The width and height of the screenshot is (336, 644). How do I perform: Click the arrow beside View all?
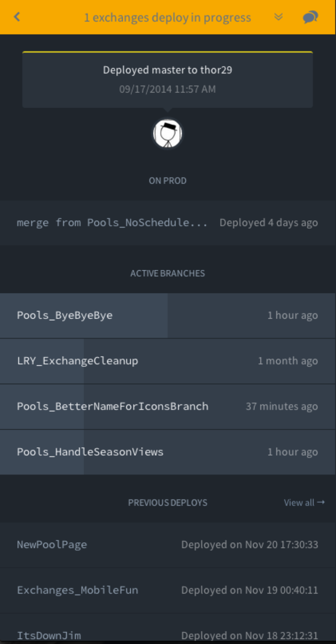click(x=321, y=502)
